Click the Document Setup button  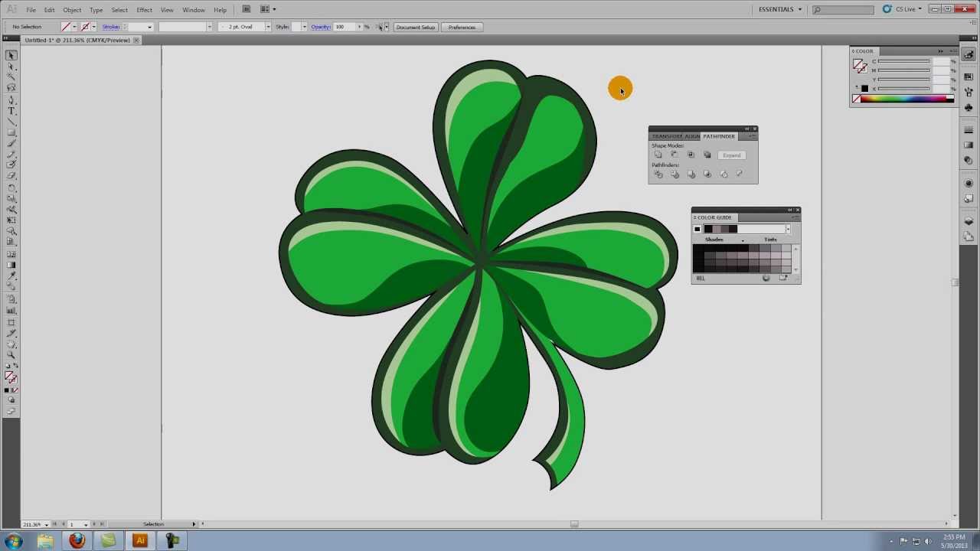pos(416,27)
